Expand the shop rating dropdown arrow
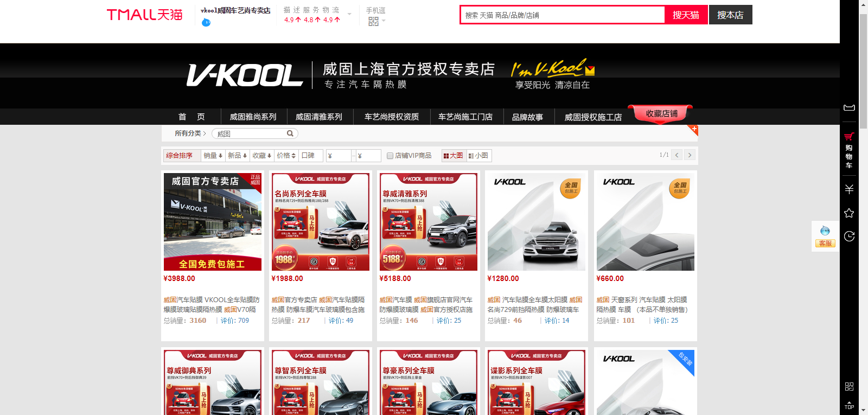868x415 pixels. (x=349, y=15)
